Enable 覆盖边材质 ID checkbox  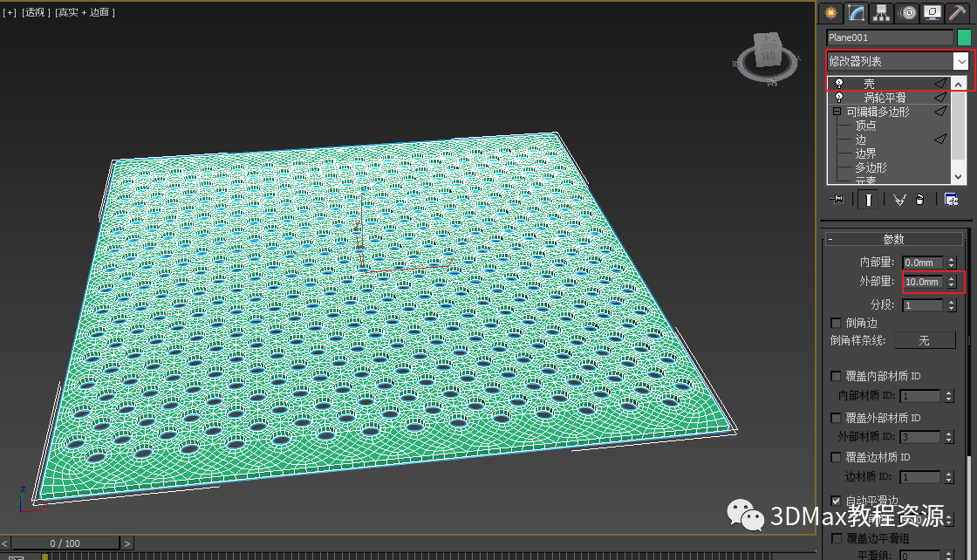point(837,457)
